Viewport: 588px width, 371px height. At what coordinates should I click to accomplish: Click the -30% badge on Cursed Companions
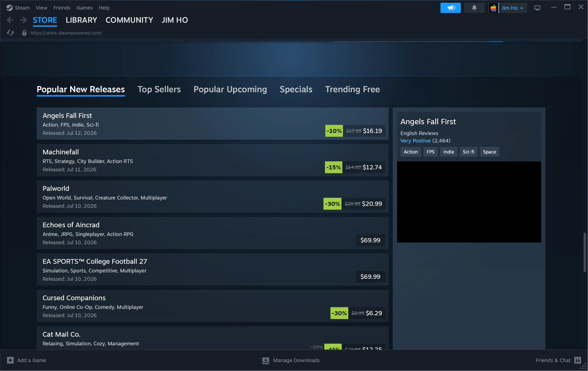339,313
